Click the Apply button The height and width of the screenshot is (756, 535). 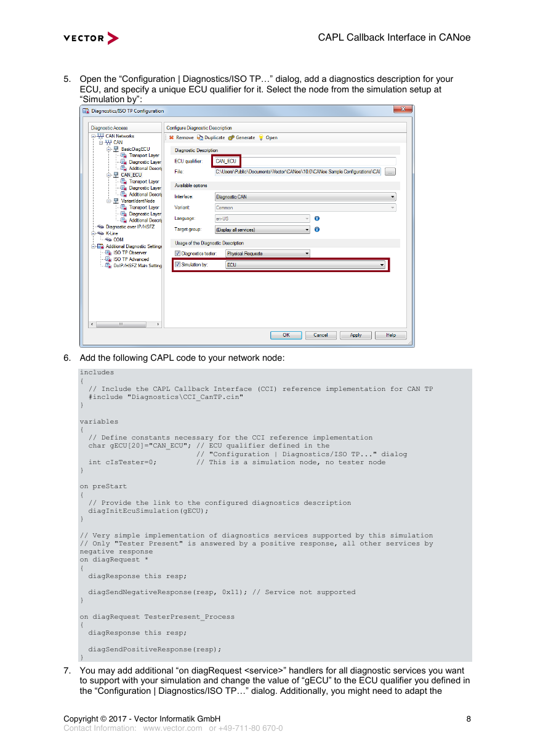[x=356, y=336]
